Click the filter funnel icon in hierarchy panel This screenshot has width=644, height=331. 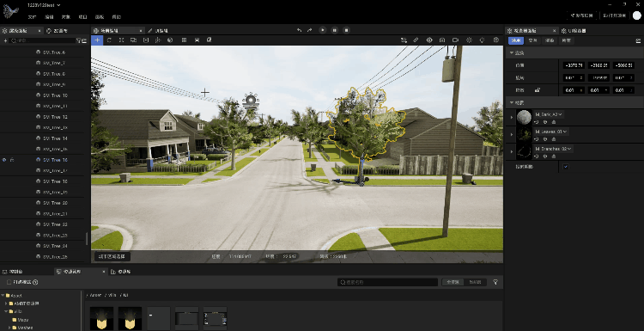point(78,40)
